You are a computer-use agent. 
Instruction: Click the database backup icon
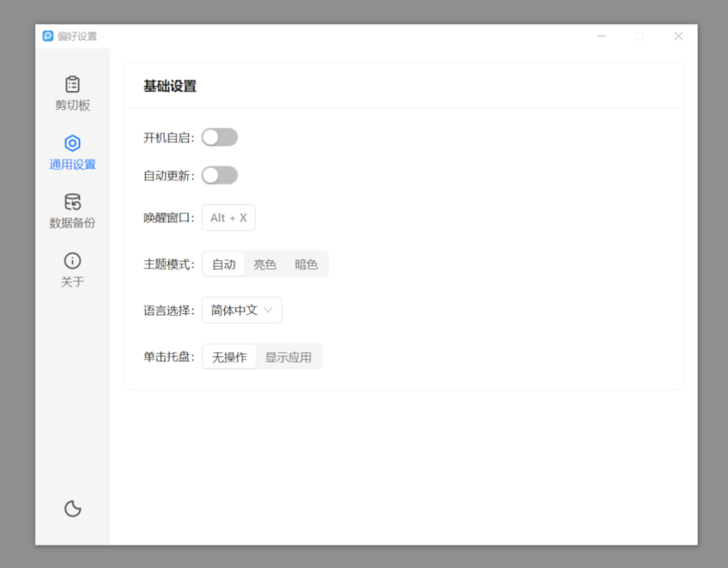(72, 202)
